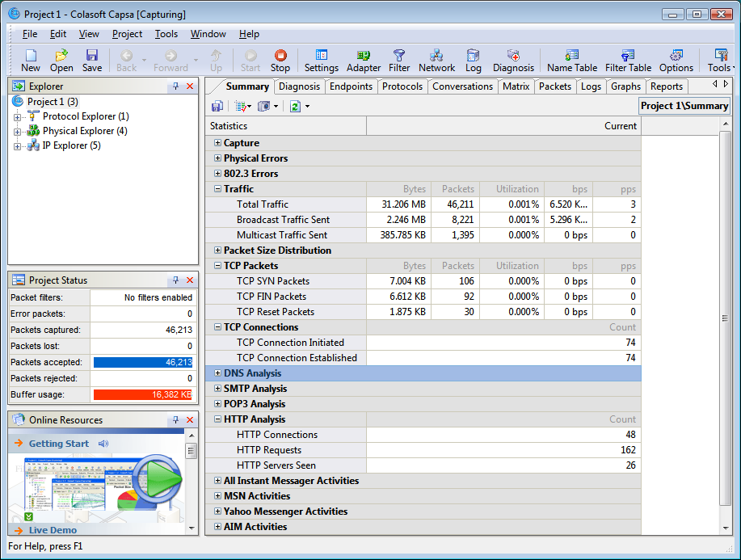Create a New project from toolbar
This screenshot has width=741, height=560.
pos(31,61)
